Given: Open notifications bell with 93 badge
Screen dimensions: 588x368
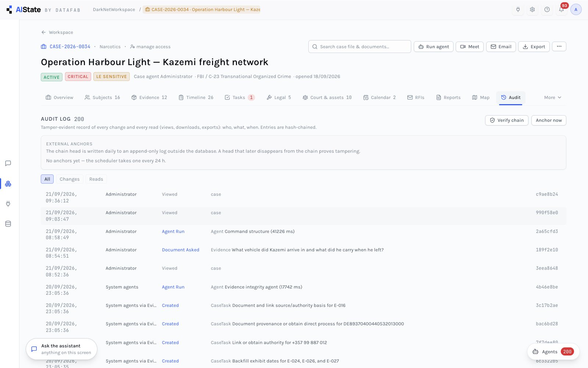Looking at the screenshot, I should (562, 10).
